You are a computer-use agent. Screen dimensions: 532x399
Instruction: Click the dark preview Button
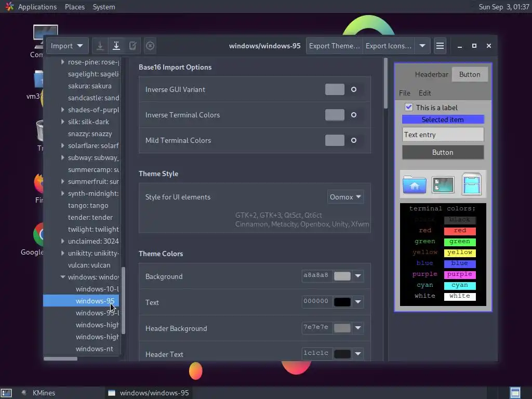click(443, 152)
